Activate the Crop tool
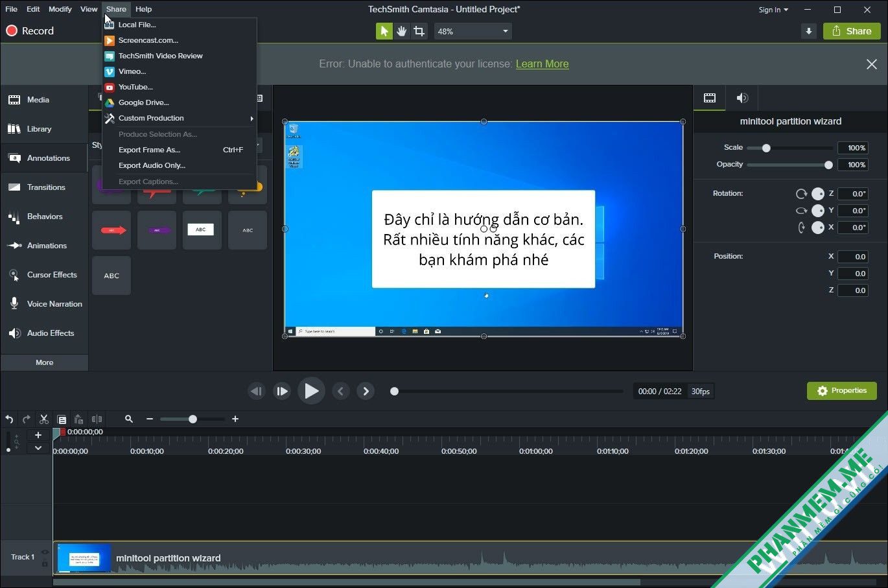The image size is (888, 588). (x=419, y=31)
